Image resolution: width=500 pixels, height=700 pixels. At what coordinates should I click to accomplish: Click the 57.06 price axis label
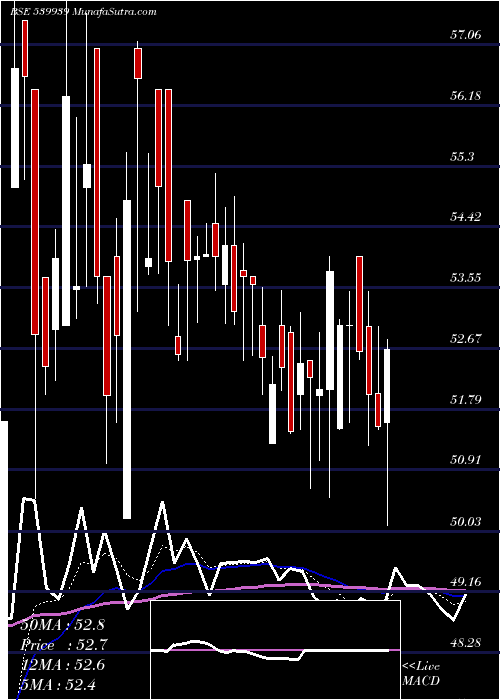[x=466, y=34]
